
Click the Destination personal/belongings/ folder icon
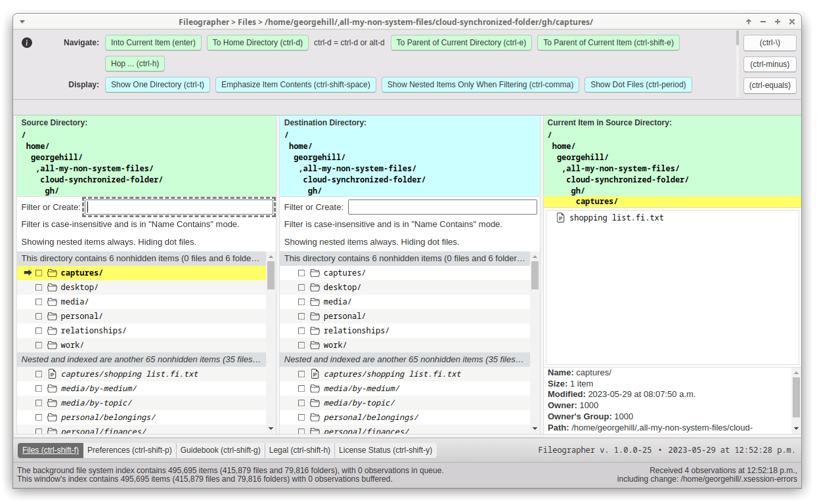click(315, 417)
